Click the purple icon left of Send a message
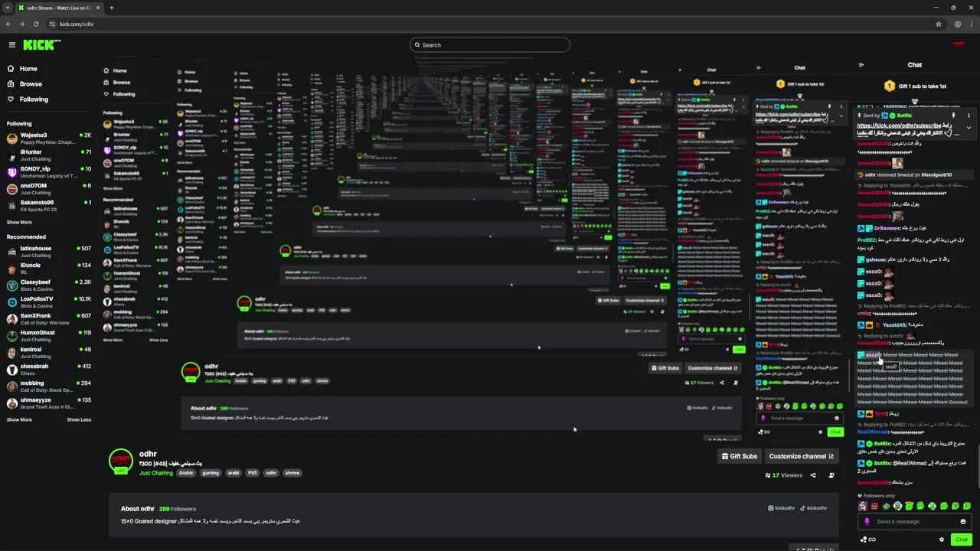Viewport: 980px width, 551px height. [867, 521]
